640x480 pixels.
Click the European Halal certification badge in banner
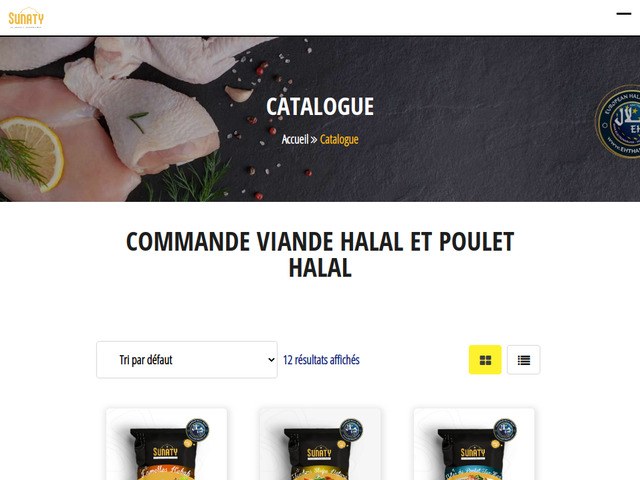(x=618, y=122)
